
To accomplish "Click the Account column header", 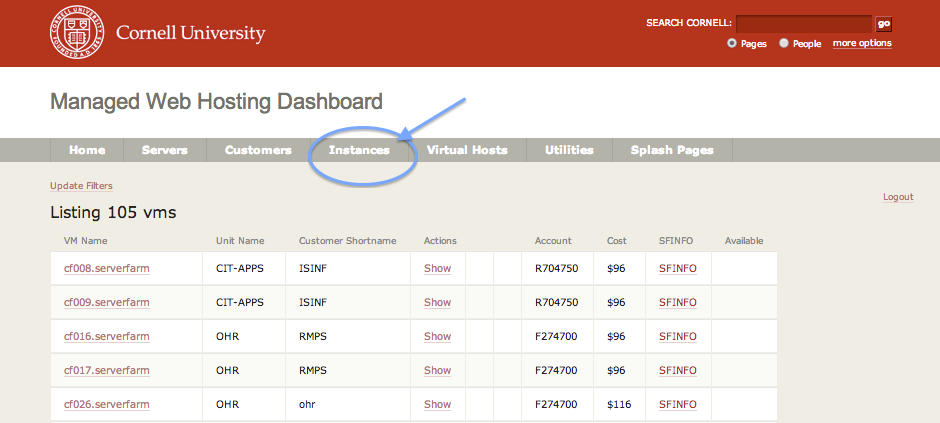I will (553, 241).
